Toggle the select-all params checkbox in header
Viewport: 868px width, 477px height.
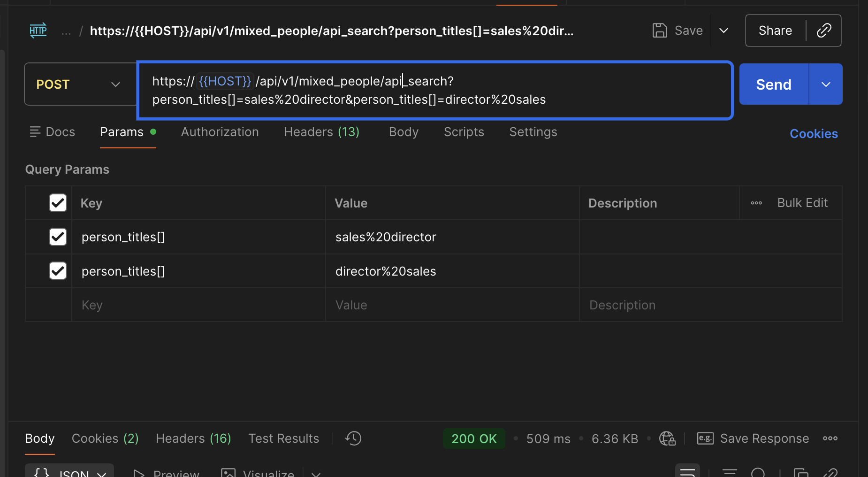[x=58, y=203]
